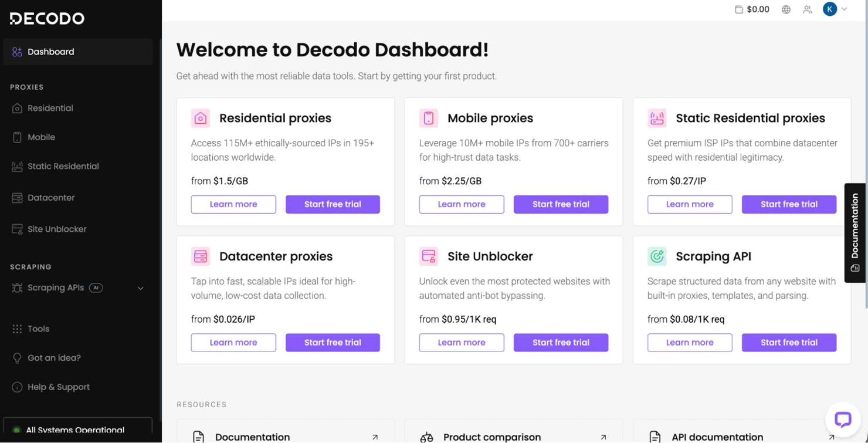Open the side Documentation panel tab
The width and height of the screenshot is (868, 443).
click(855, 232)
